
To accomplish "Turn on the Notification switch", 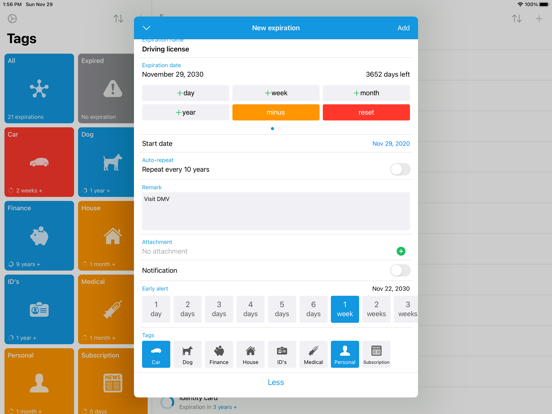I will click(400, 270).
